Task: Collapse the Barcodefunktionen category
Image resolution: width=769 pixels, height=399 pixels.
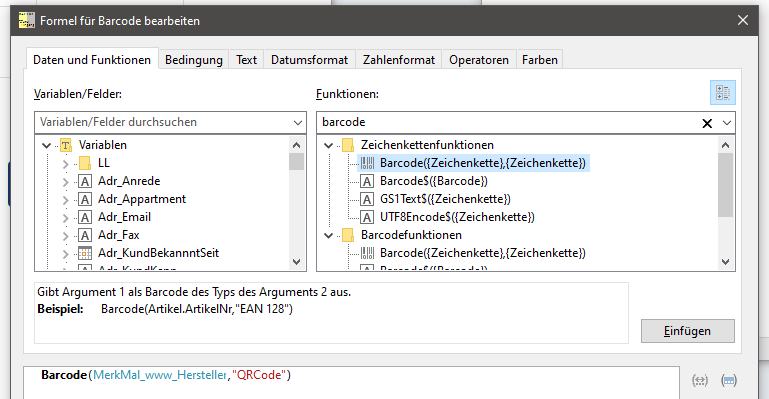Action: pyautogui.click(x=329, y=235)
